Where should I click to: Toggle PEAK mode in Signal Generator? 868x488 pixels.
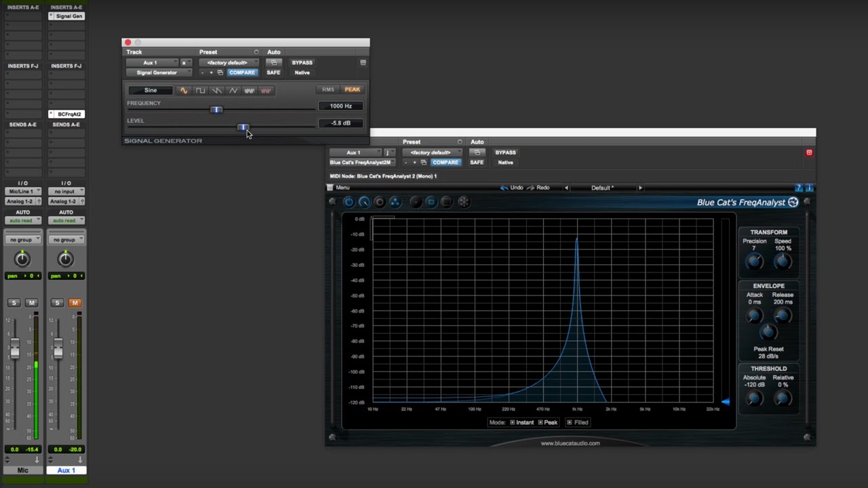click(353, 89)
